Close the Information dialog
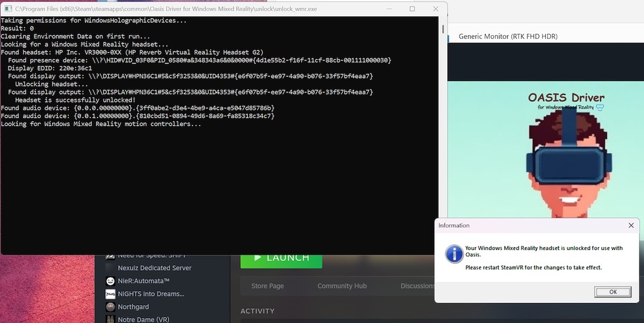This screenshot has height=323, width=644. coord(631,226)
